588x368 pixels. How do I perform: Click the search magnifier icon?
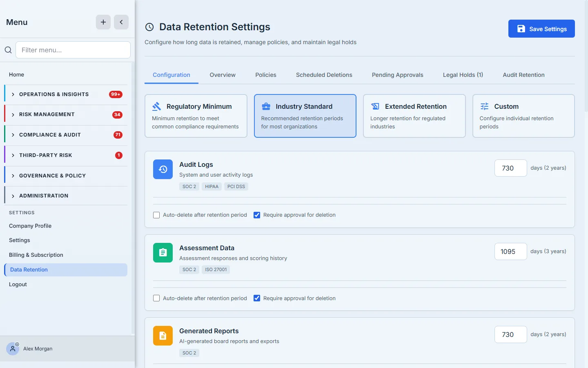[x=8, y=50]
